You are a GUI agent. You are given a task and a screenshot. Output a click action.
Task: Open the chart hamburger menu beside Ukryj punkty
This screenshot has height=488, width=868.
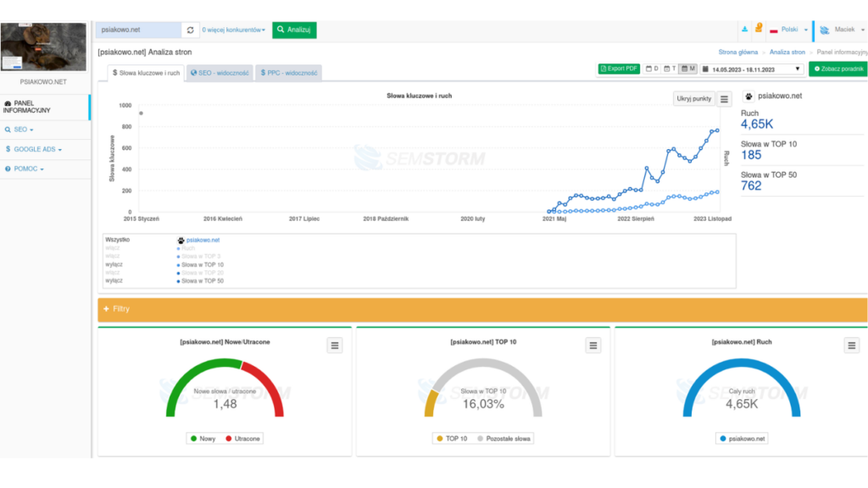[x=724, y=99]
